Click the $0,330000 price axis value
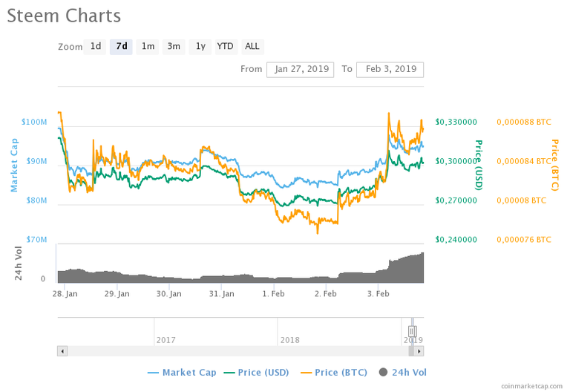Image resolution: width=570 pixels, height=392 pixels. (456, 122)
